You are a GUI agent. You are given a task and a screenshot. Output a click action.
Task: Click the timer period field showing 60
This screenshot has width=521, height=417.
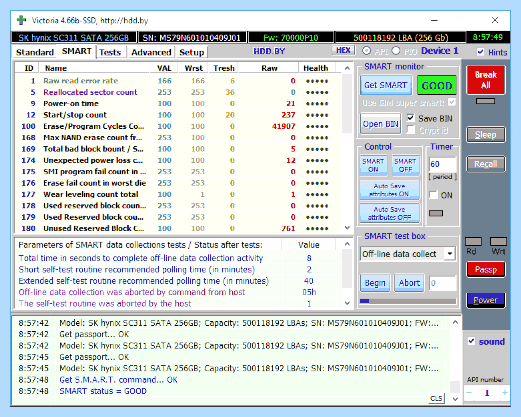[x=442, y=164]
